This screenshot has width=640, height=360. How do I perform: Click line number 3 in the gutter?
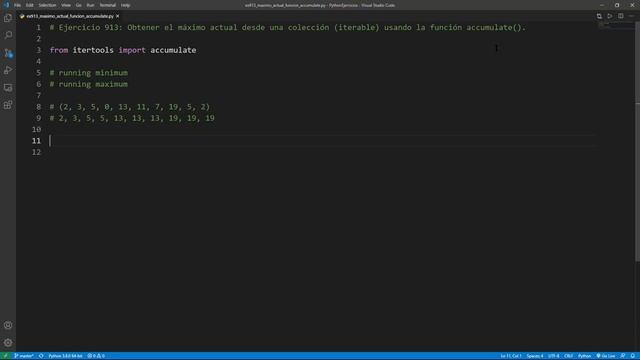coord(38,50)
